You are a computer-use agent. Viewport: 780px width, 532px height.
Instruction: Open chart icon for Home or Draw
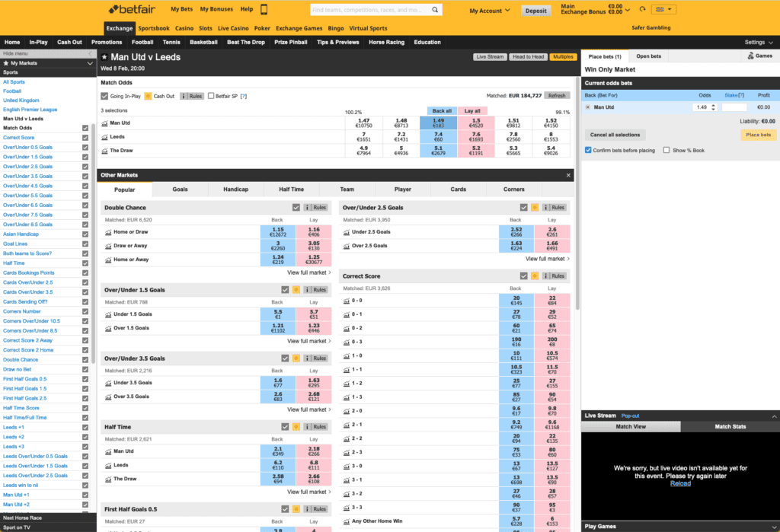108,232
